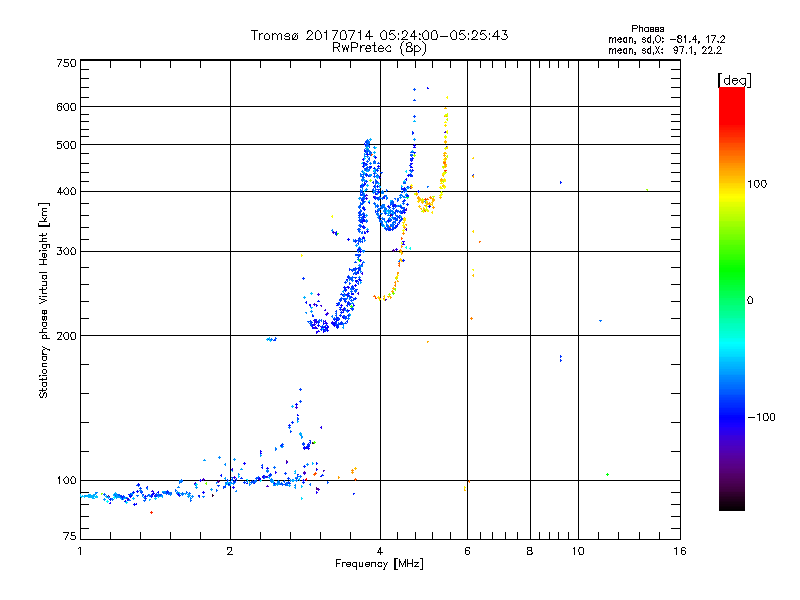Click the y-axis tick label '100'

coord(66,481)
